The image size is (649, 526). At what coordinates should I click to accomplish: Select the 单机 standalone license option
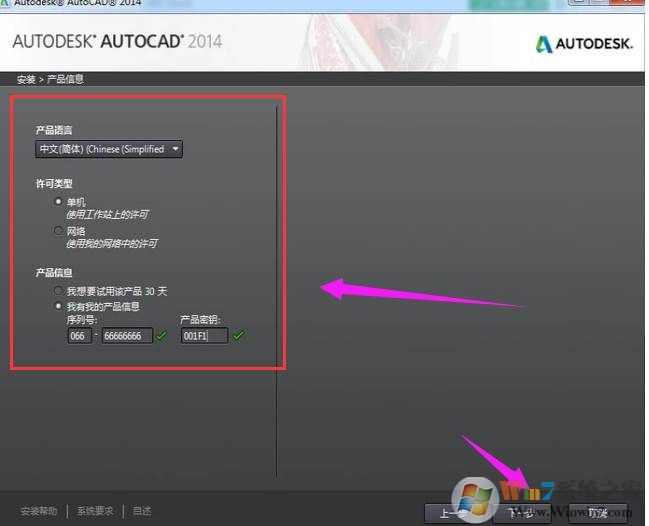point(59,201)
